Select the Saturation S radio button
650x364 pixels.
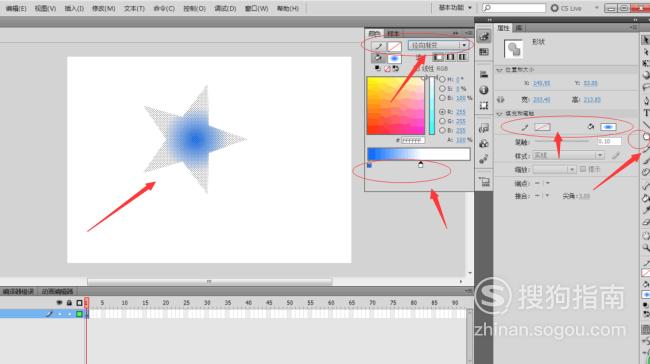tap(442, 89)
